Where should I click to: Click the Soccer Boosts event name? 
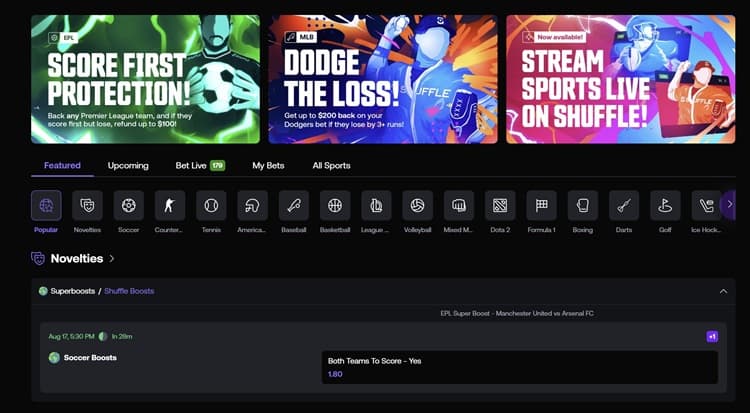click(x=90, y=357)
